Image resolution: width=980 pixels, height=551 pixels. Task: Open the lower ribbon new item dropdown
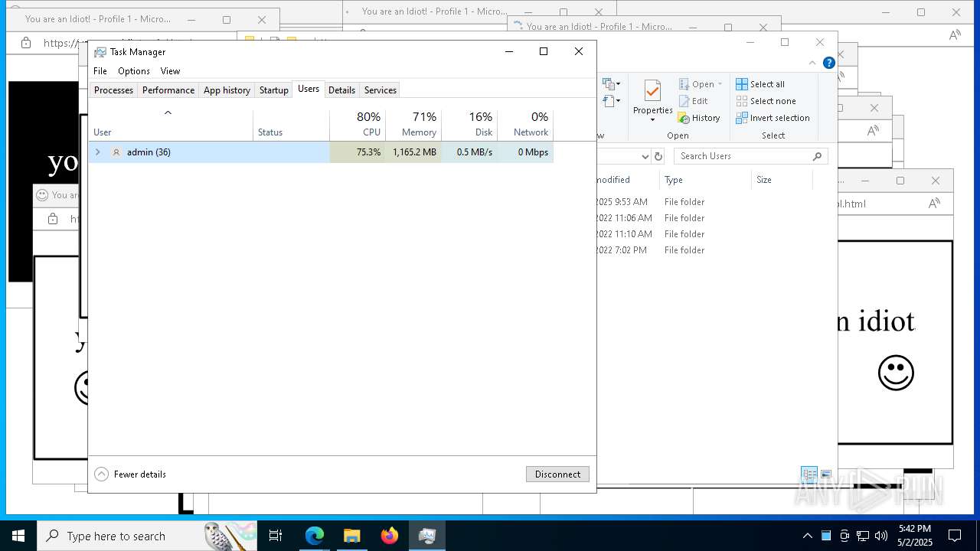(x=611, y=101)
